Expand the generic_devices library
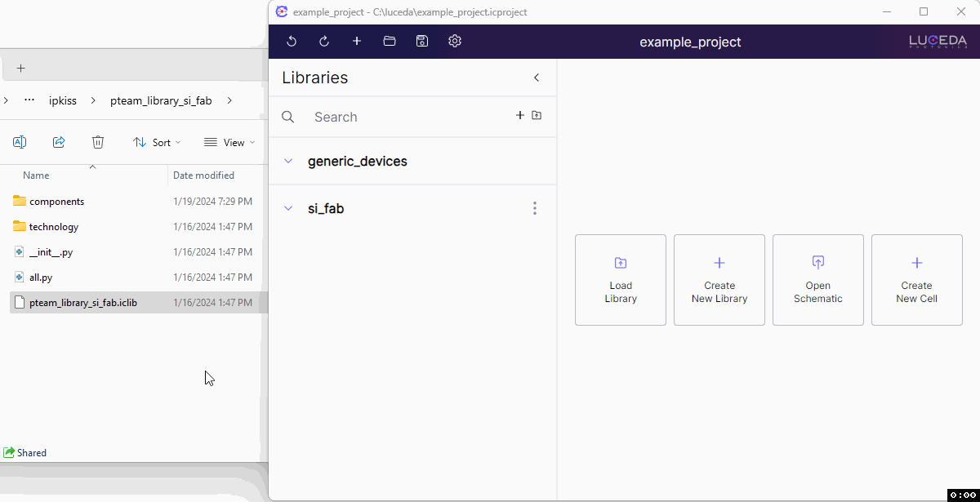 pyautogui.click(x=288, y=162)
